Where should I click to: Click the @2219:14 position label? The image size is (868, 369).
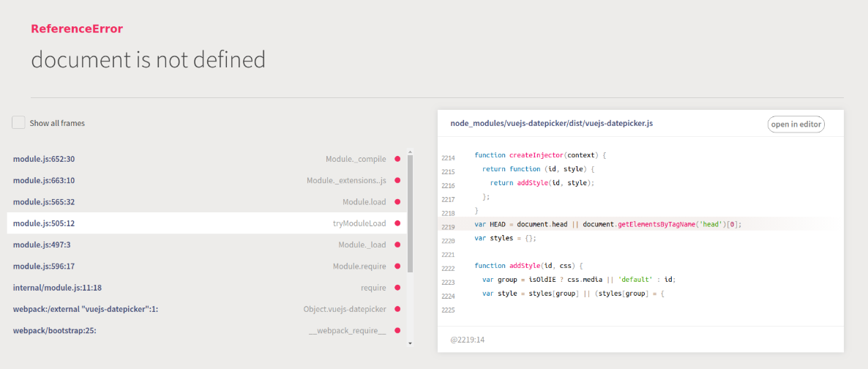pos(468,340)
